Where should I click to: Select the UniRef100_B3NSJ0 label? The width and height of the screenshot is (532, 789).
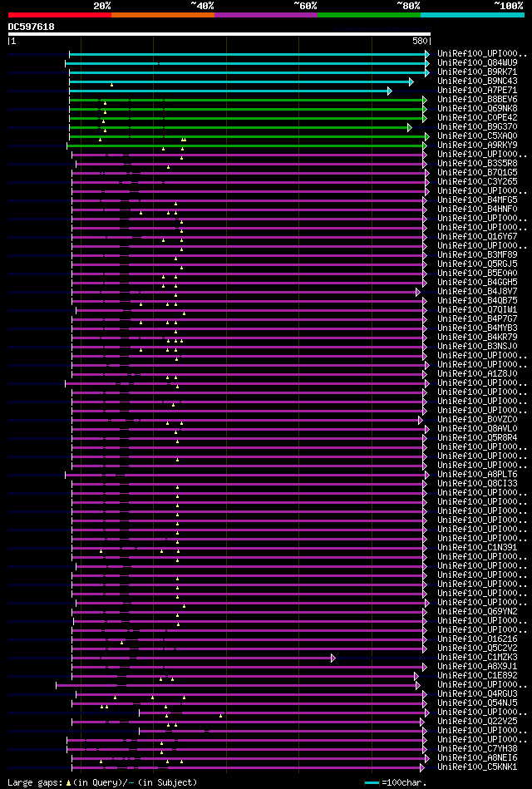point(477,346)
